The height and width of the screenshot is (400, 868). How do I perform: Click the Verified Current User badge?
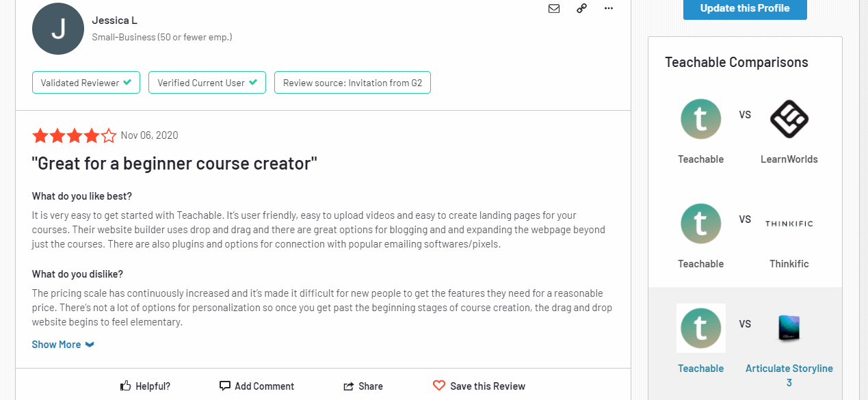[207, 83]
